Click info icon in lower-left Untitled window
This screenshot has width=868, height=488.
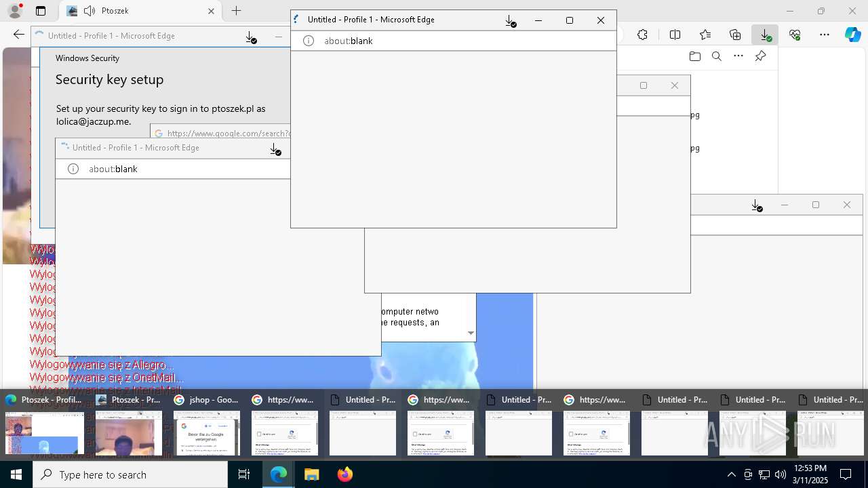pos(73,169)
